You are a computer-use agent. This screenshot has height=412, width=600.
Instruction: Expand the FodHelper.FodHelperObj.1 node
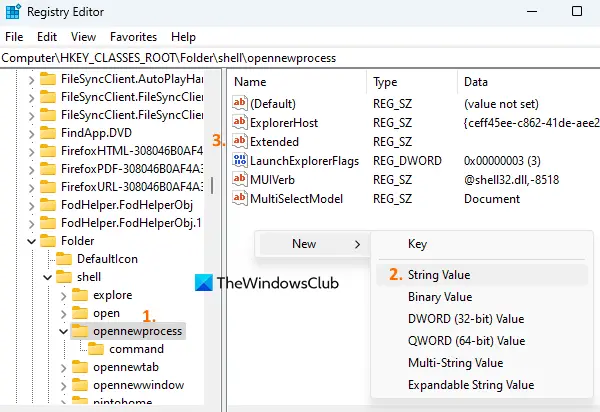31,223
